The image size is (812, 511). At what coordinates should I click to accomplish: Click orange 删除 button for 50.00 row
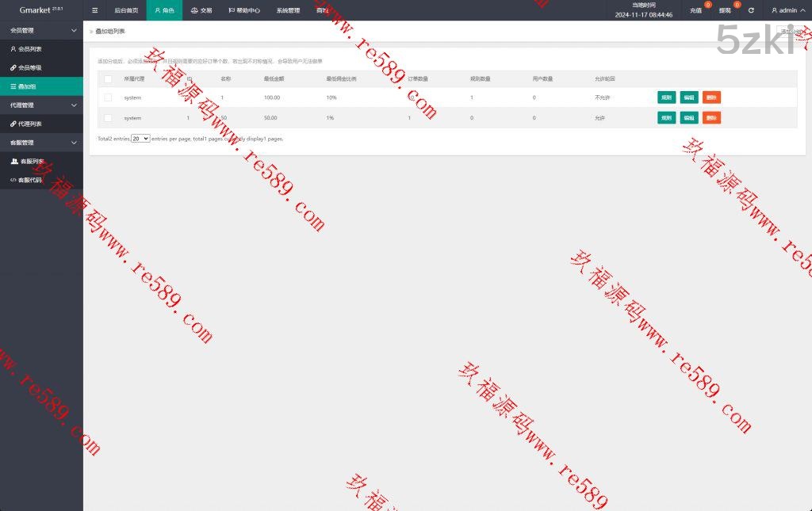click(711, 118)
